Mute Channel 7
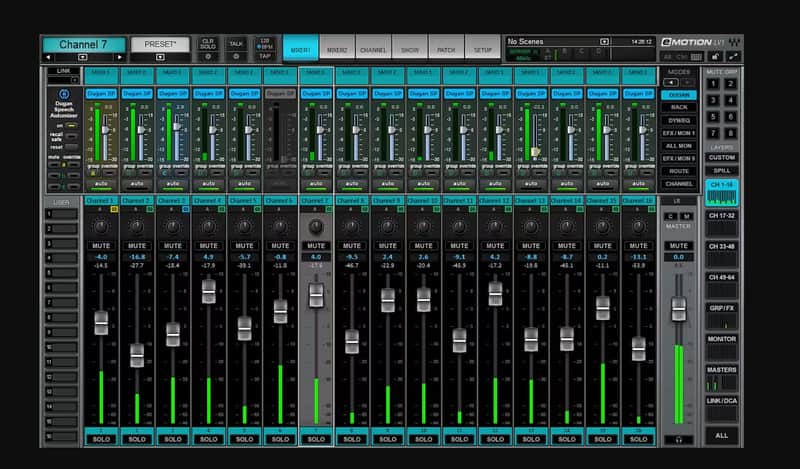Image resolution: width=800 pixels, height=469 pixels. [x=316, y=245]
